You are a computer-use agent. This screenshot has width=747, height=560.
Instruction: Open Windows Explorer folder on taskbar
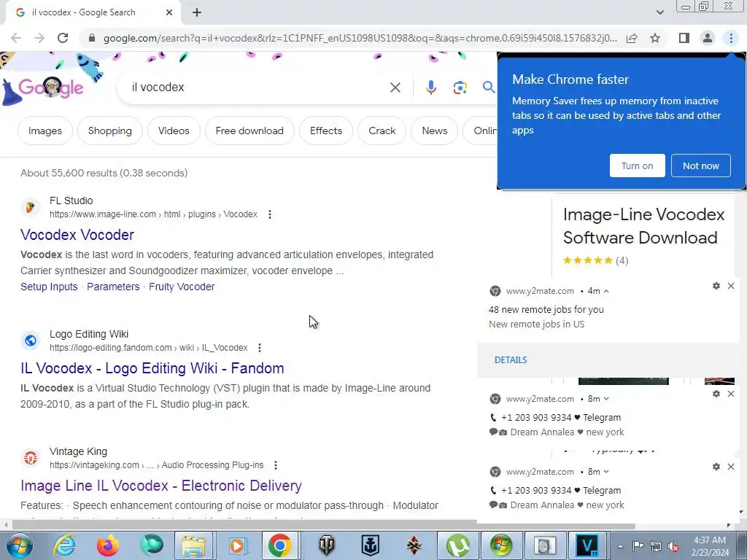[193, 545]
